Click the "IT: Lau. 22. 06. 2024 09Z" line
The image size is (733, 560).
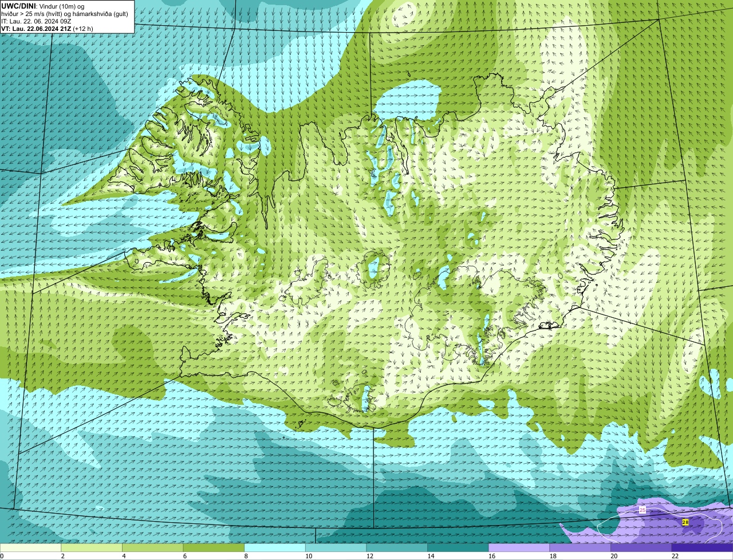tap(36, 21)
